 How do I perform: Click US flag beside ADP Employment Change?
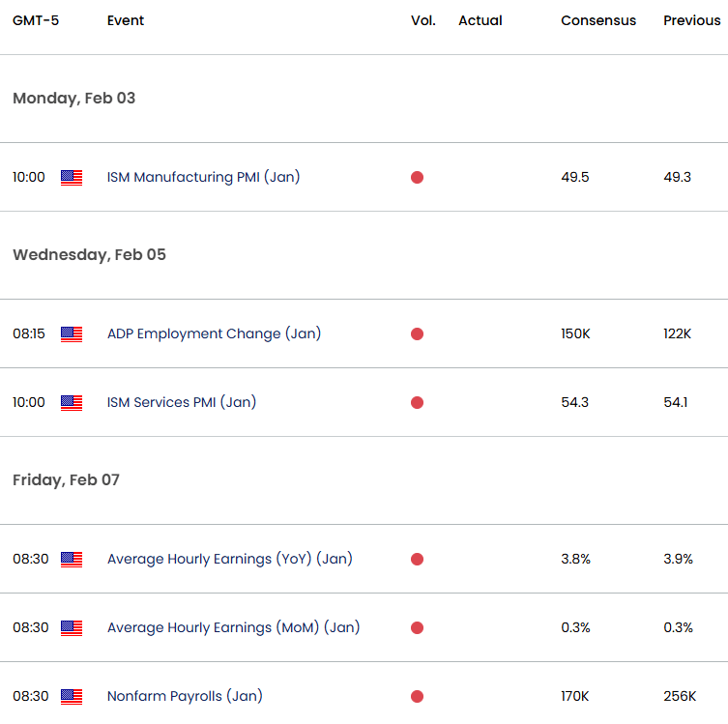pyautogui.click(x=72, y=334)
